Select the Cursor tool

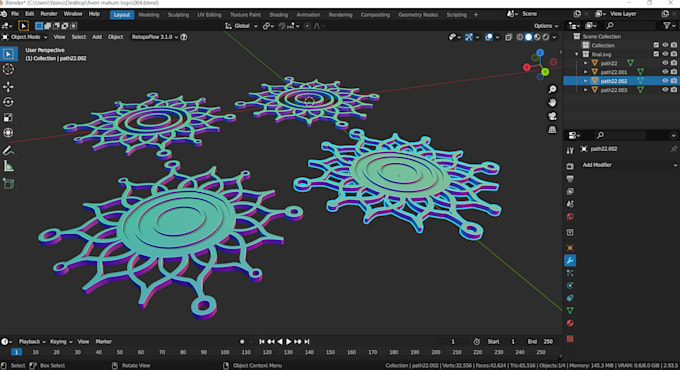coord(8,69)
